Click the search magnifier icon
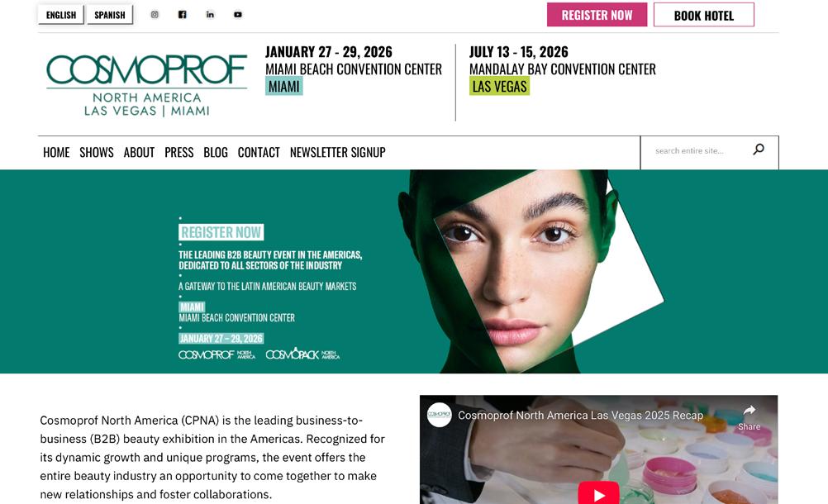 759,150
